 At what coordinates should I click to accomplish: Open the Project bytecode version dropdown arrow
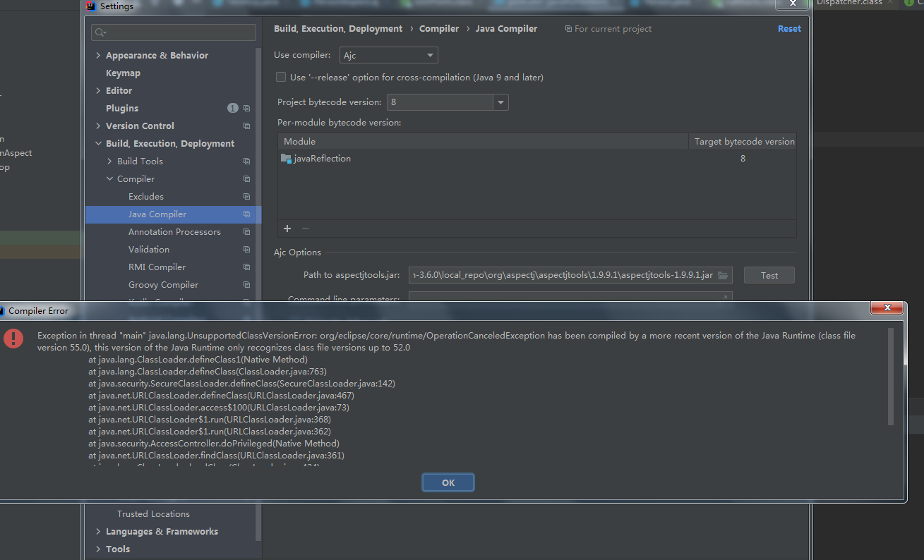(500, 102)
